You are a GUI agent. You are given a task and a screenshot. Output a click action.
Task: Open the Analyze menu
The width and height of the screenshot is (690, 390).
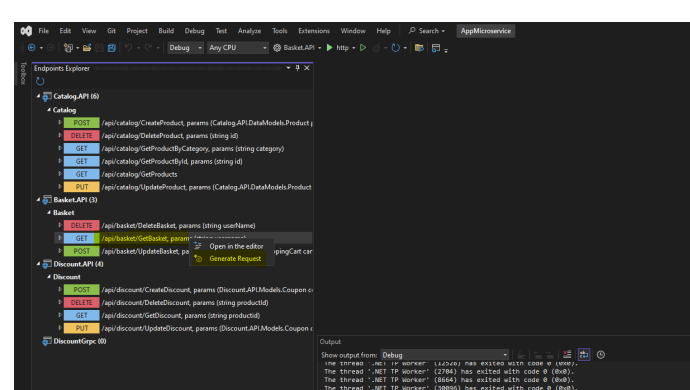(250, 31)
